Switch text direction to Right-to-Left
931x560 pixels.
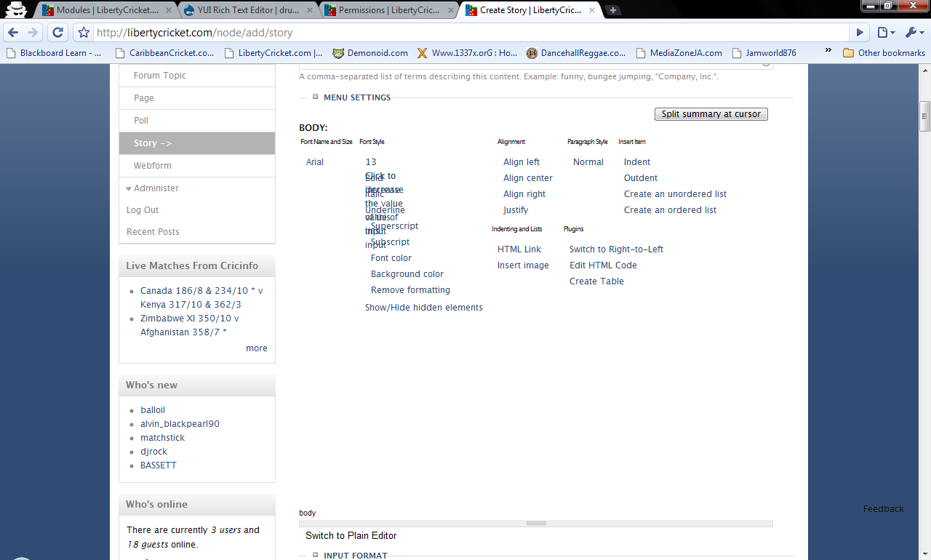[x=616, y=249]
